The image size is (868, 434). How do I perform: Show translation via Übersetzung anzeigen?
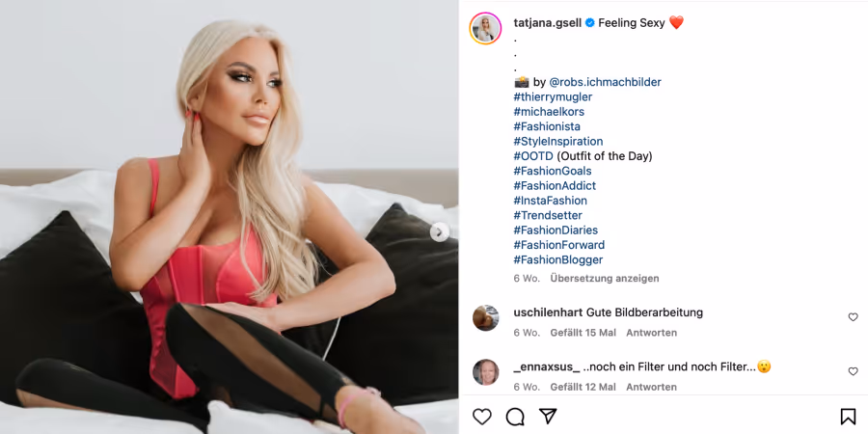[x=605, y=279]
